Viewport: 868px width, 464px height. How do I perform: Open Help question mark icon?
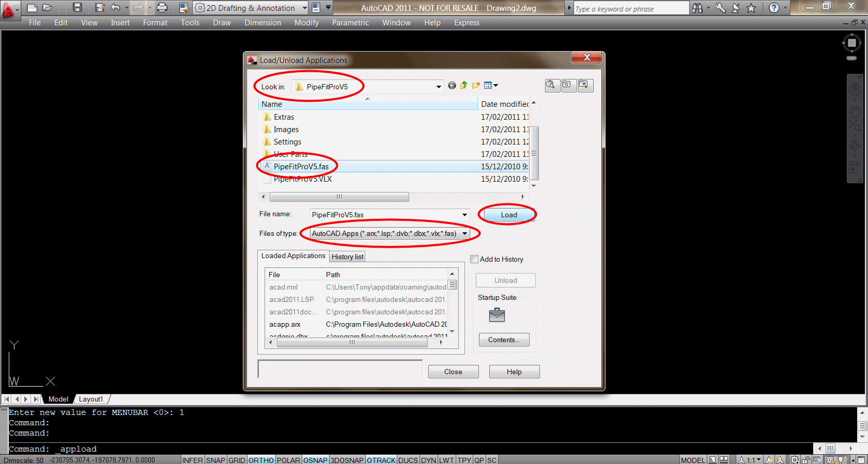(773, 8)
